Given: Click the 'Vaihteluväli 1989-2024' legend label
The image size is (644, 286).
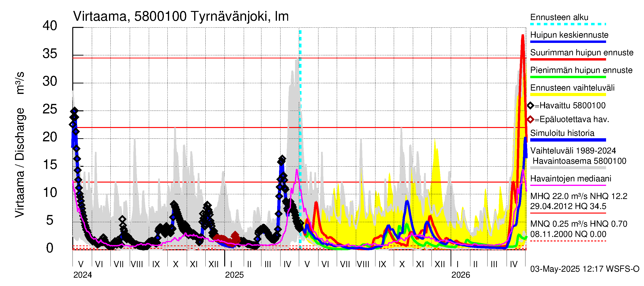Looking at the screenshot, I should (573, 151).
